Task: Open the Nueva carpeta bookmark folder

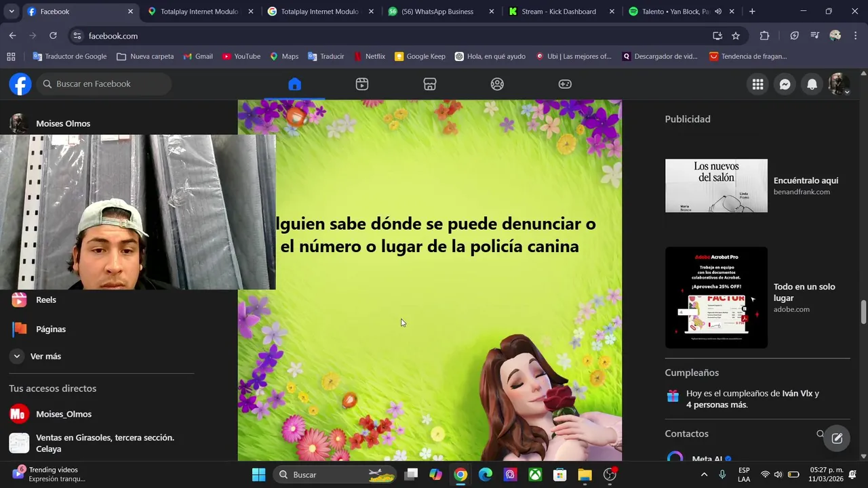Action: tap(145, 56)
